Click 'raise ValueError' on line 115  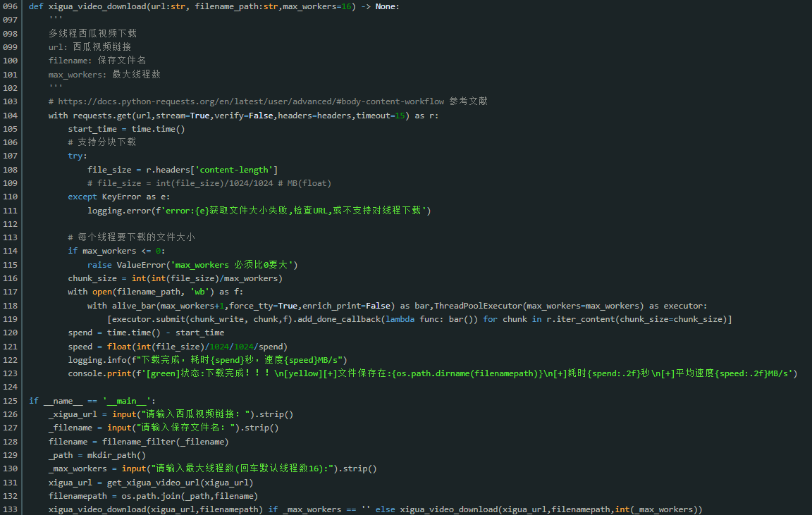pos(126,265)
